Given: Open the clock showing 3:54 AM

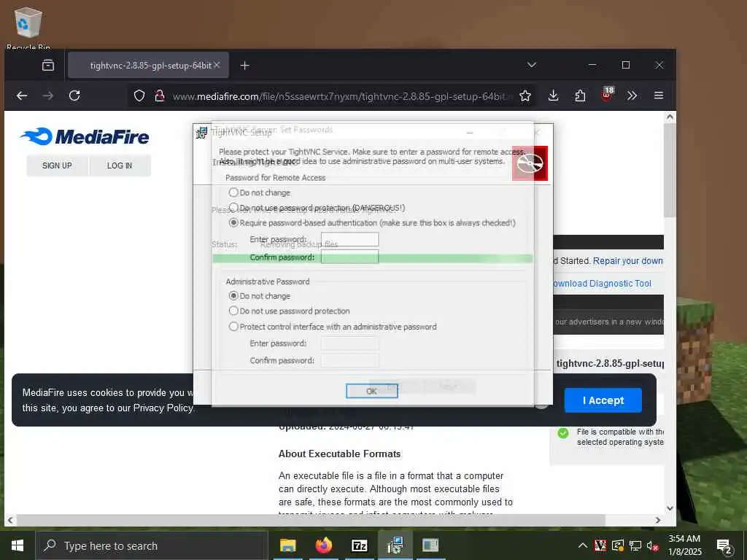Looking at the screenshot, I should (x=684, y=545).
